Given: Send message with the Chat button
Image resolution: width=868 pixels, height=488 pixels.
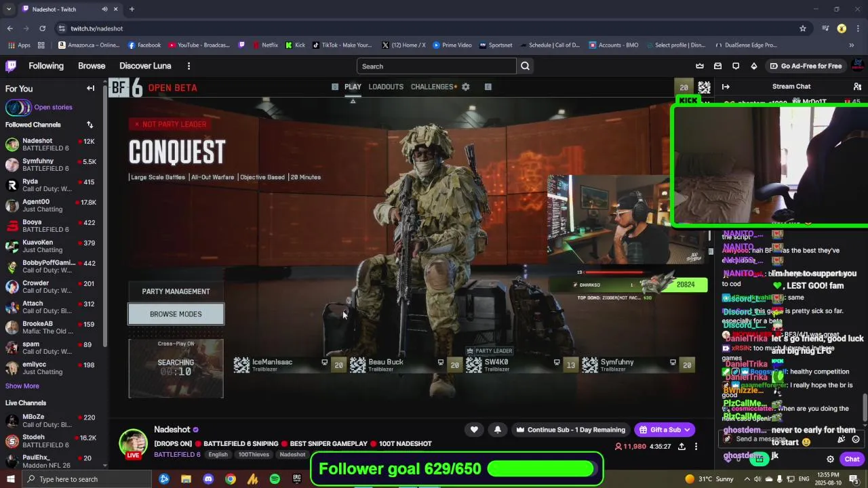Looking at the screenshot, I should pyautogui.click(x=852, y=459).
